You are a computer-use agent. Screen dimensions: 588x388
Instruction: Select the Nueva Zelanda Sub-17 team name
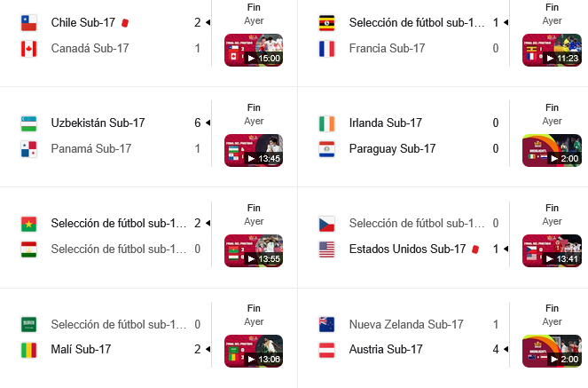click(x=406, y=324)
